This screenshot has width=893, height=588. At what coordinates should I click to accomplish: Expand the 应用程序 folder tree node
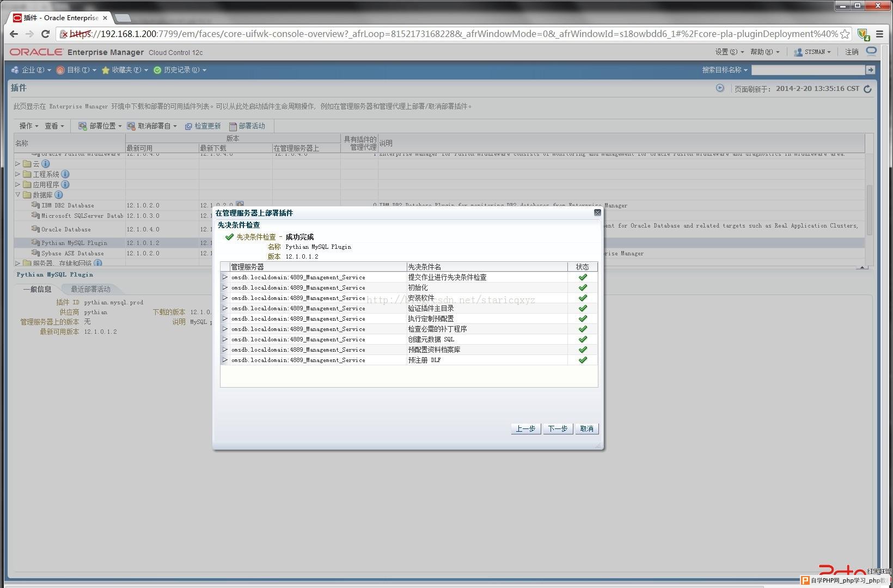pos(18,185)
